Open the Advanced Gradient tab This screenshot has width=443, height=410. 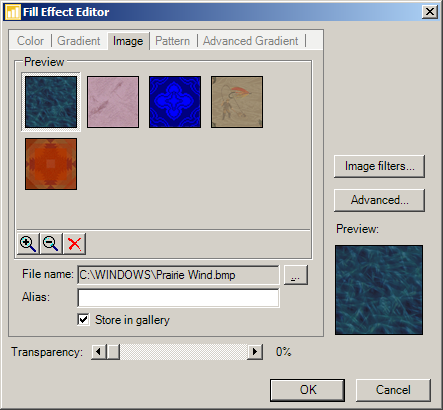[x=251, y=41]
